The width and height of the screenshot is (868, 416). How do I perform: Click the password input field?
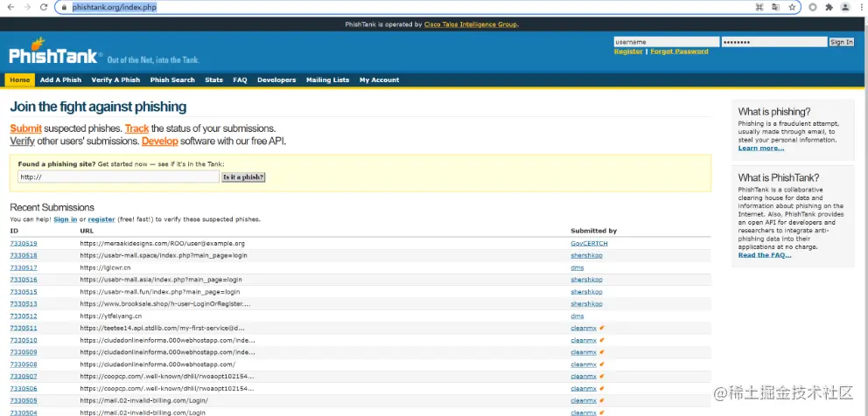pyautogui.click(x=774, y=42)
